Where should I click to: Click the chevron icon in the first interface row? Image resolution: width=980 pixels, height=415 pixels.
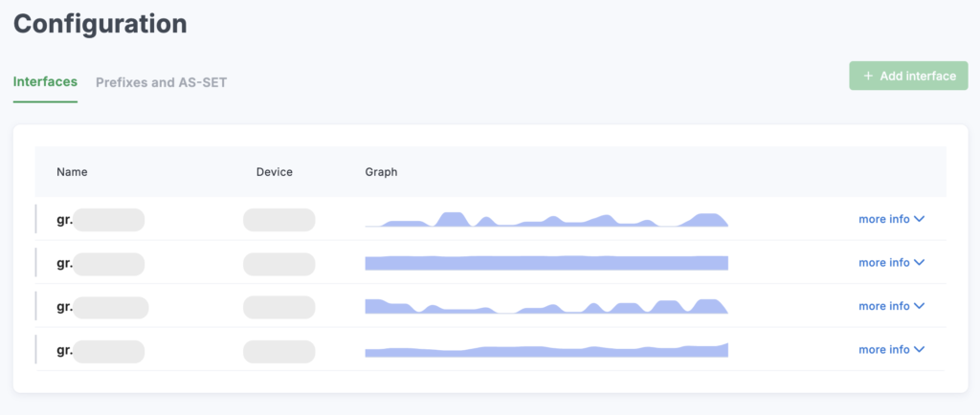[x=920, y=219]
